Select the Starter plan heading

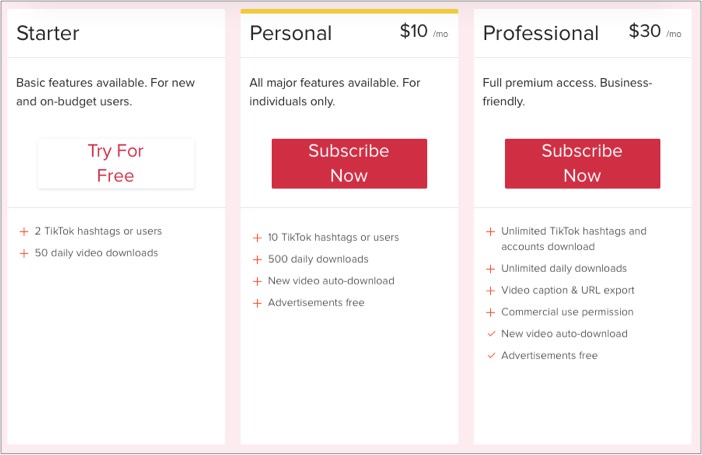coord(48,33)
